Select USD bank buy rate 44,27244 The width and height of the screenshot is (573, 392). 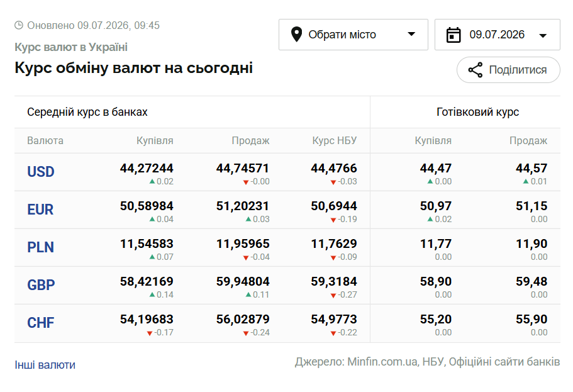coord(147,168)
